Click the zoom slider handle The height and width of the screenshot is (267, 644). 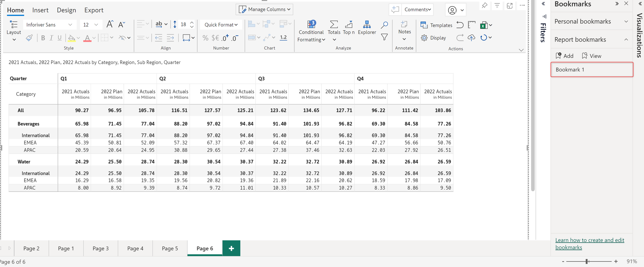point(587,261)
